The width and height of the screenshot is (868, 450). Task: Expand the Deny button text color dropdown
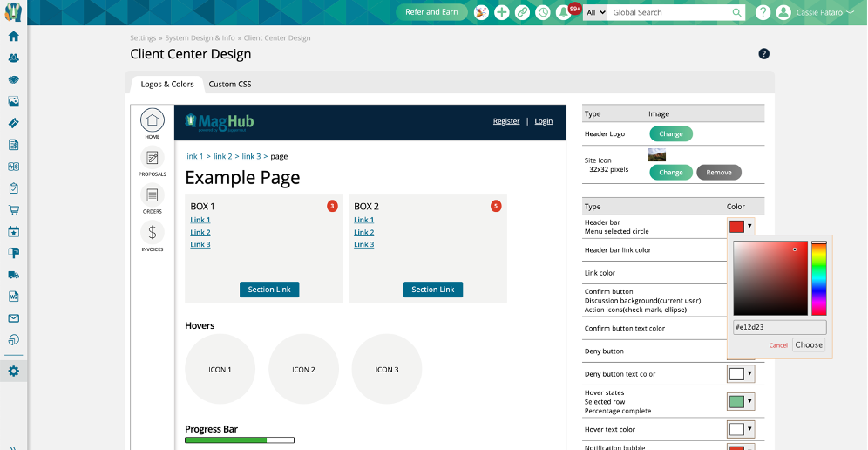[739, 374]
